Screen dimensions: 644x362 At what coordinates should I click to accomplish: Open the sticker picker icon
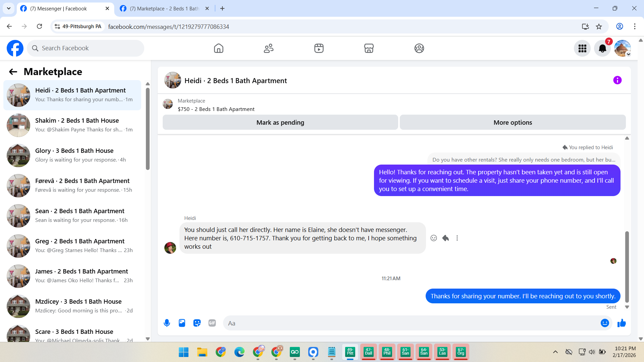(197, 323)
